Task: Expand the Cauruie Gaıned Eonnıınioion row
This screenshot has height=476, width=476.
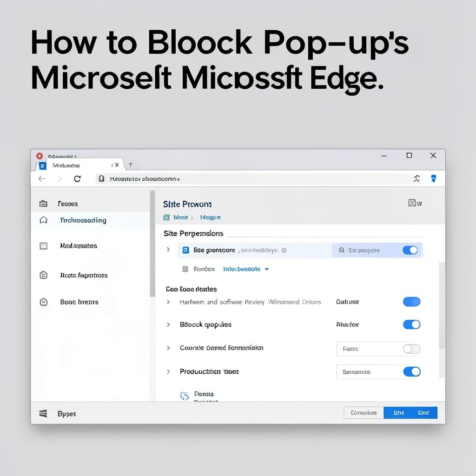Action: [x=168, y=348]
